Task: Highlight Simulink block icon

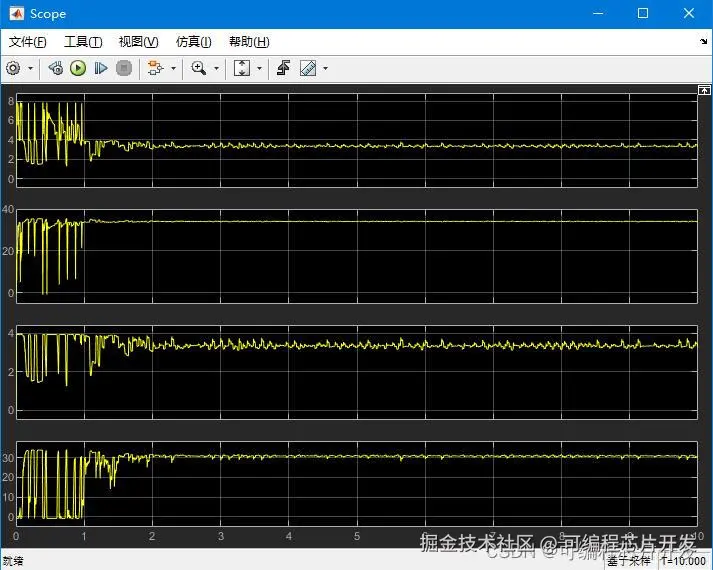Action: point(156,68)
